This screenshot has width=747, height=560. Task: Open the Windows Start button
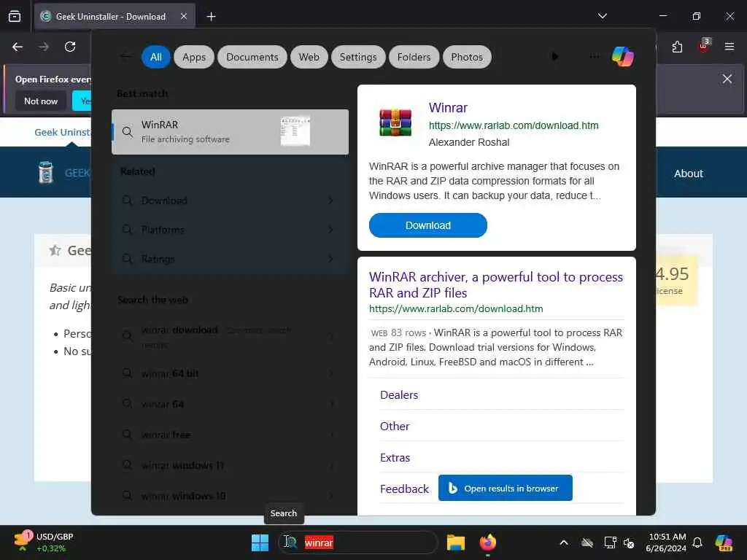(x=260, y=542)
